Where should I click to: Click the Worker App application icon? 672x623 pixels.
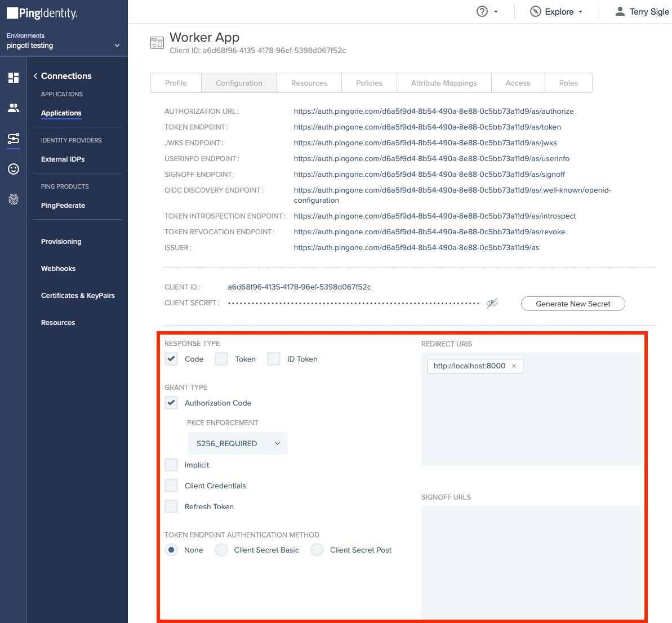pyautogui.click(x=157, y=43)
